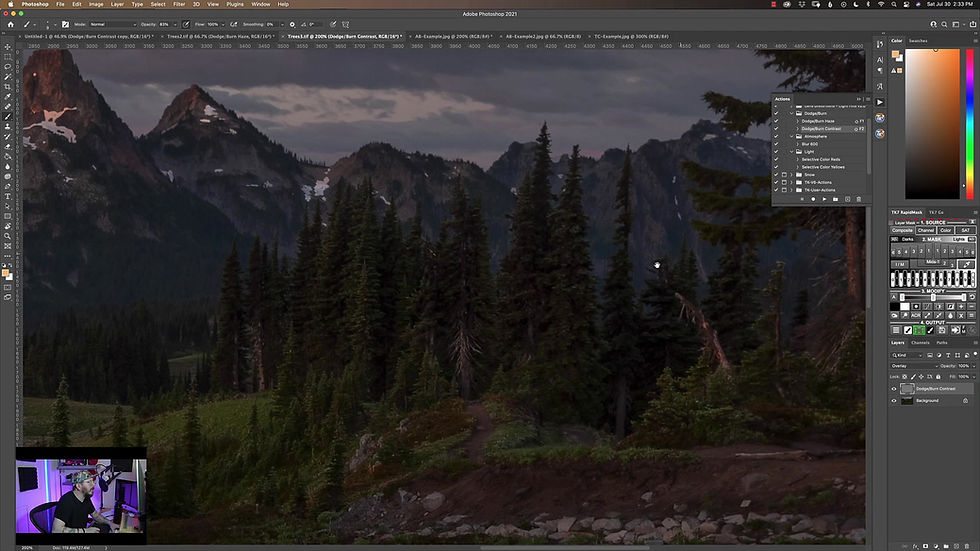Collapse the Dodge/Burn action set
980x551 pixels.
pos(792,114)
